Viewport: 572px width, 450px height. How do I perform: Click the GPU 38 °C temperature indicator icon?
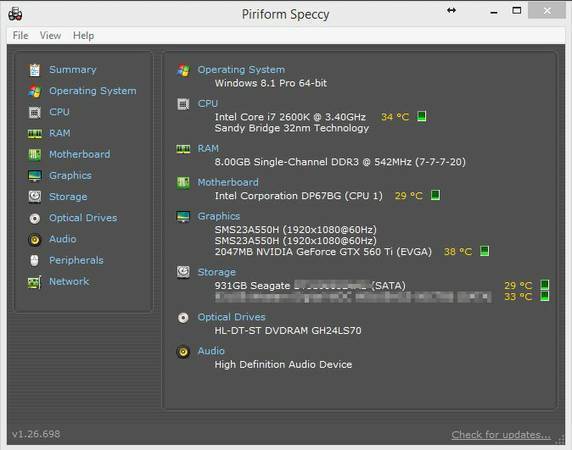[484, 251]
